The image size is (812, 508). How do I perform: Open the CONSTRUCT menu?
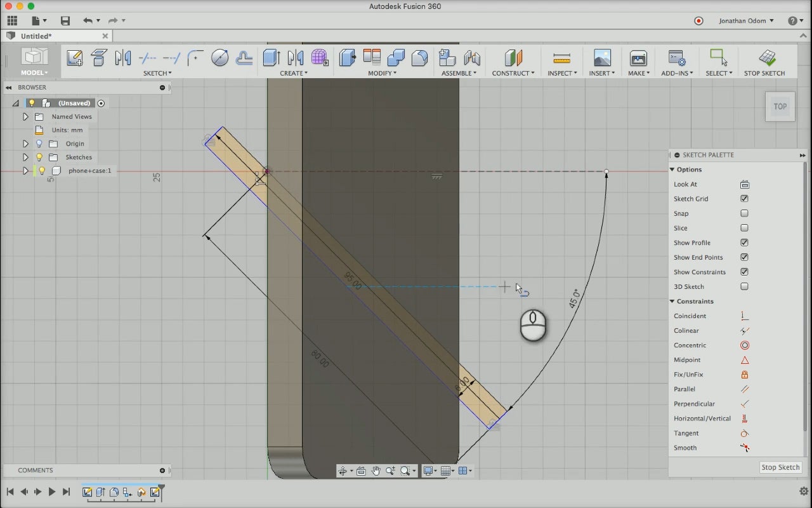(x=513, y=73)
